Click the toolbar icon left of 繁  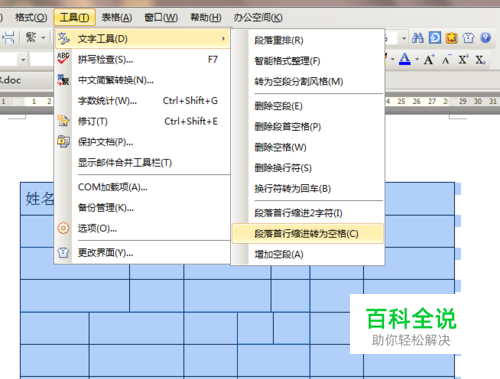tap(8, 37)
